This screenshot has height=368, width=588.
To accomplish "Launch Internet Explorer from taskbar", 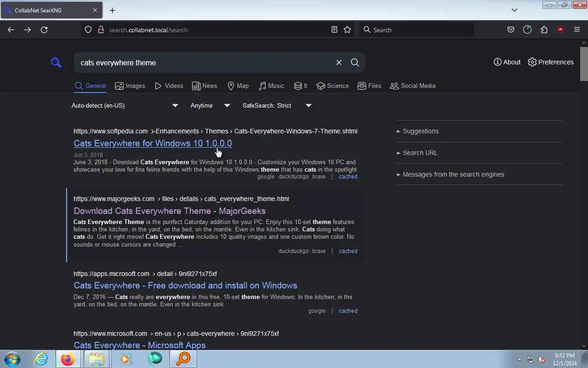I will click(41, 359).
